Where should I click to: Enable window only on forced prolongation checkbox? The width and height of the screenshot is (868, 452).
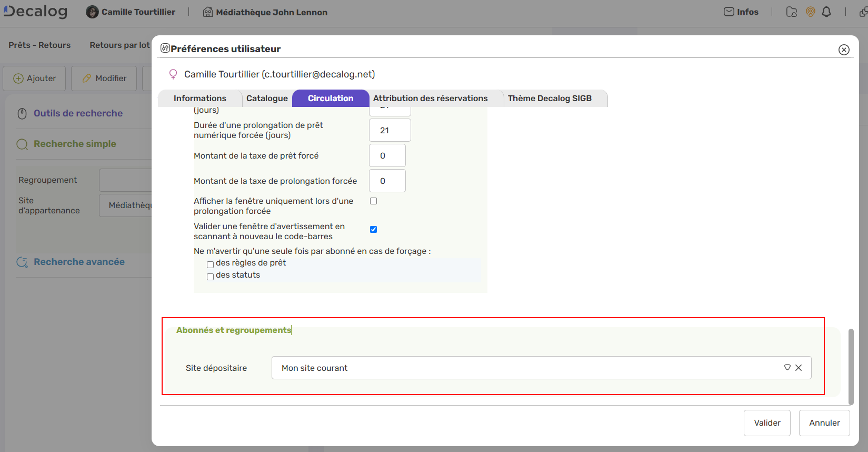tap(373, 201)
